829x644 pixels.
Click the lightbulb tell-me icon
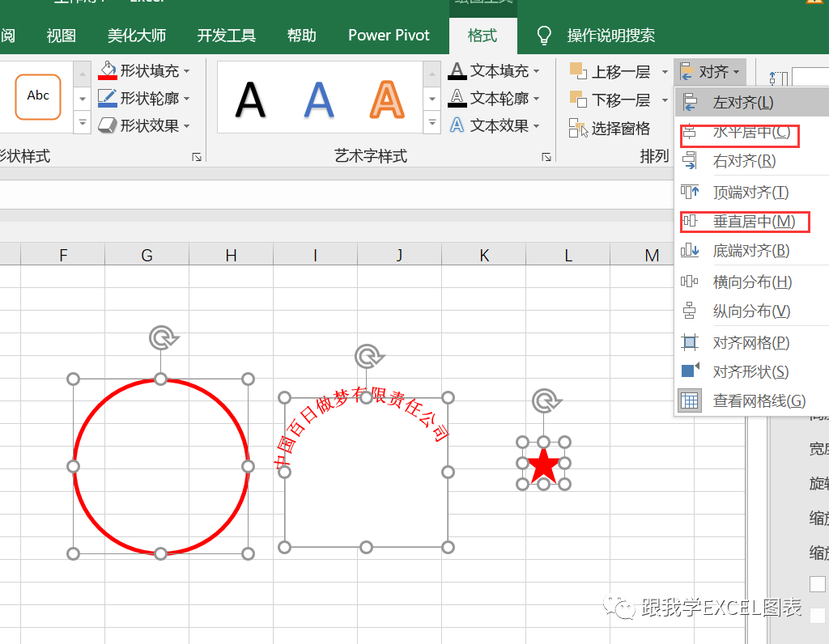coord(544,36)
